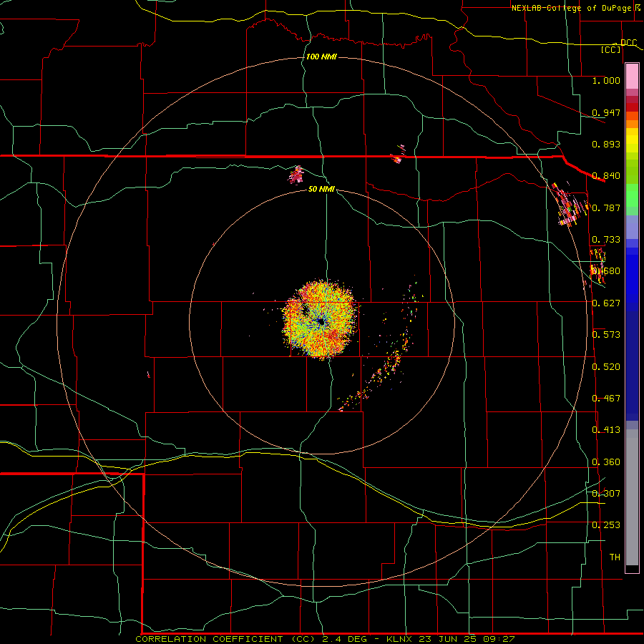The width and height of the screenshot is (644, 644).
Task: Click the 50 NMI range ring label
Action: coord(321,190)
